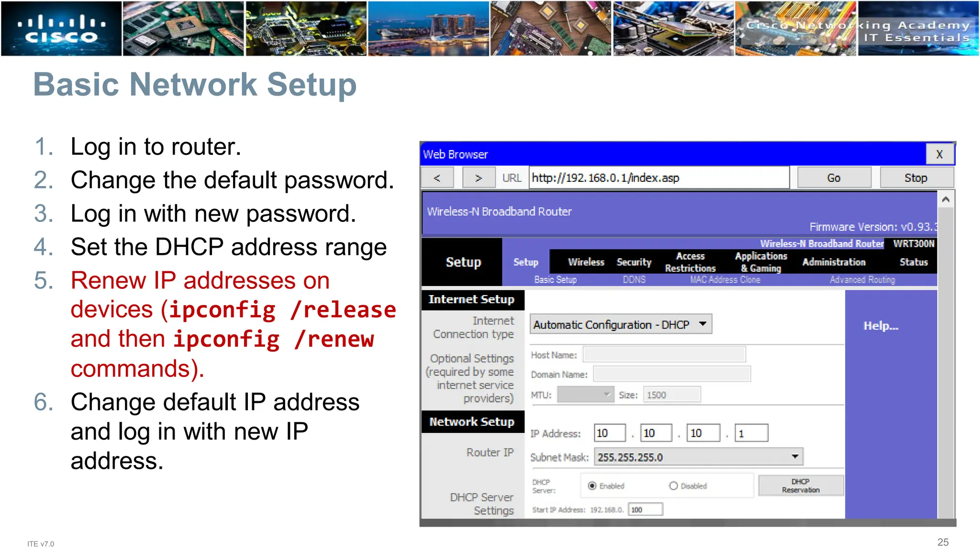This screenshot has height=551, width=980.
Task: Open the MTU dropdown
Action: coord(585,395)
